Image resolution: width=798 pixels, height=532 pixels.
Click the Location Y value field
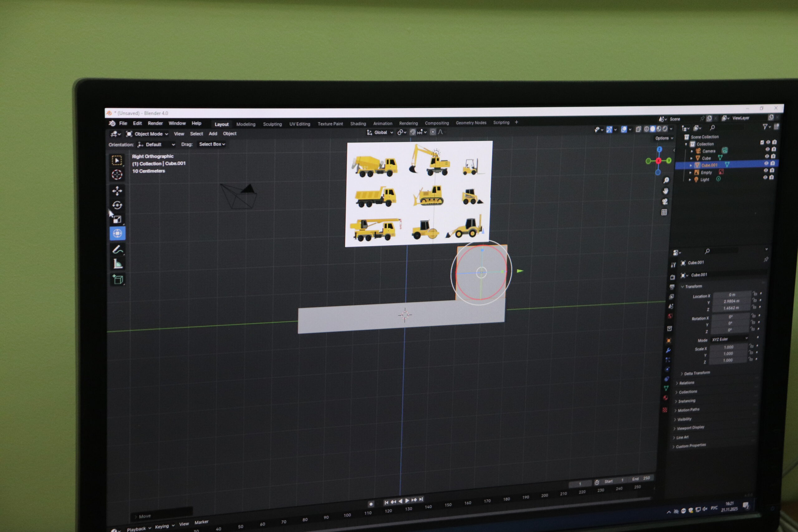731,301
